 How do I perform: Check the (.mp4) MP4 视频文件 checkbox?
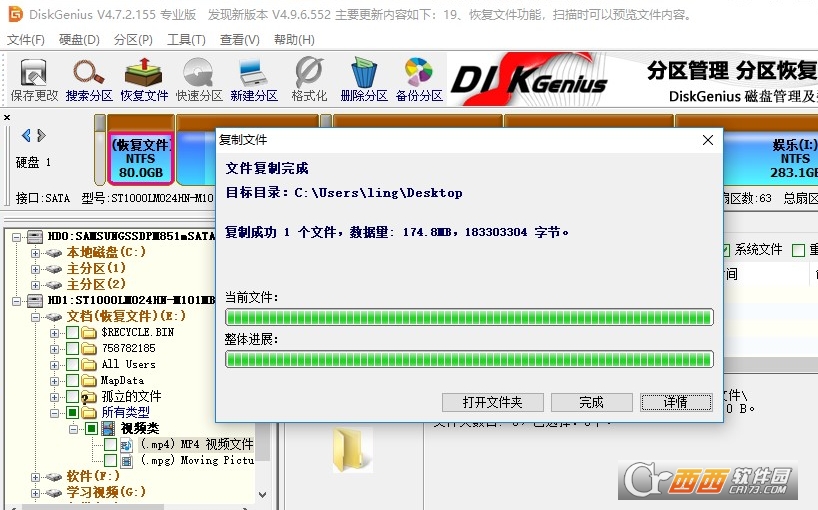(x=110, y=445)
